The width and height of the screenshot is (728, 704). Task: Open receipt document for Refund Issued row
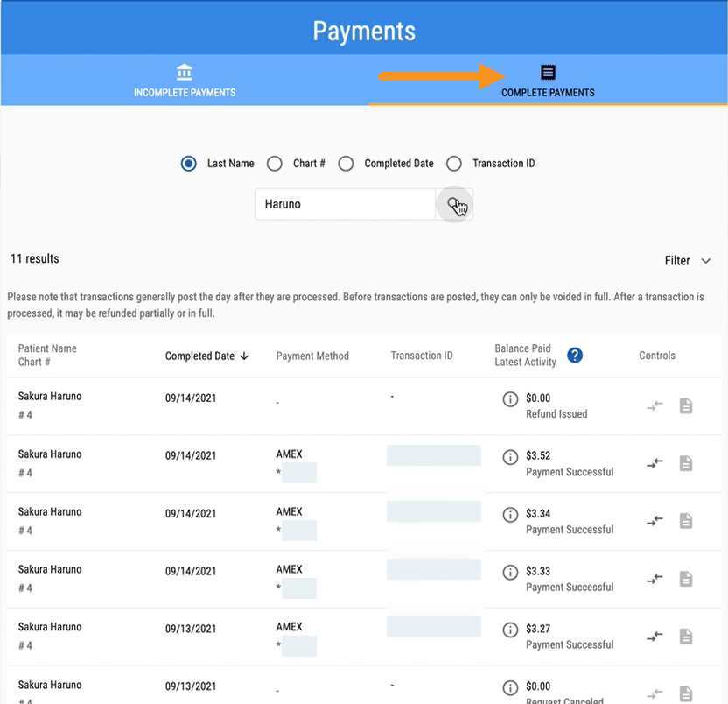pos(686,405)
